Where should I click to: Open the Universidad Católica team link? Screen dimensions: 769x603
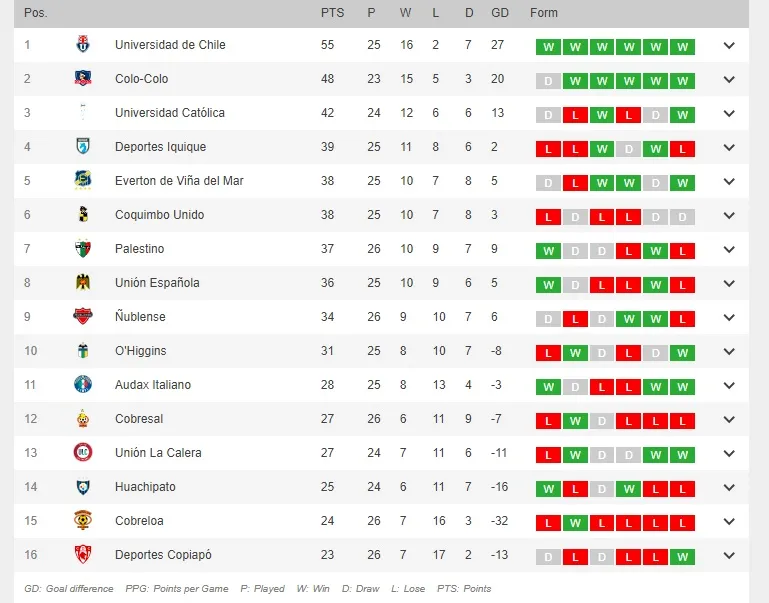170,113
